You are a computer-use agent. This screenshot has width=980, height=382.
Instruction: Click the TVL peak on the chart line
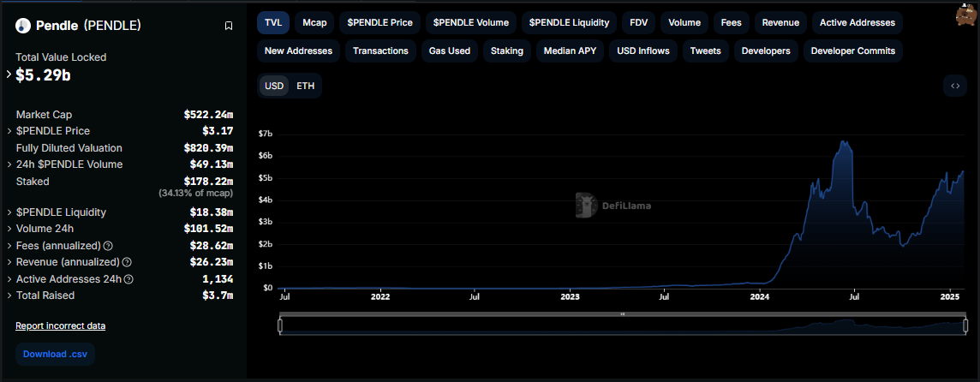point(844,142)
